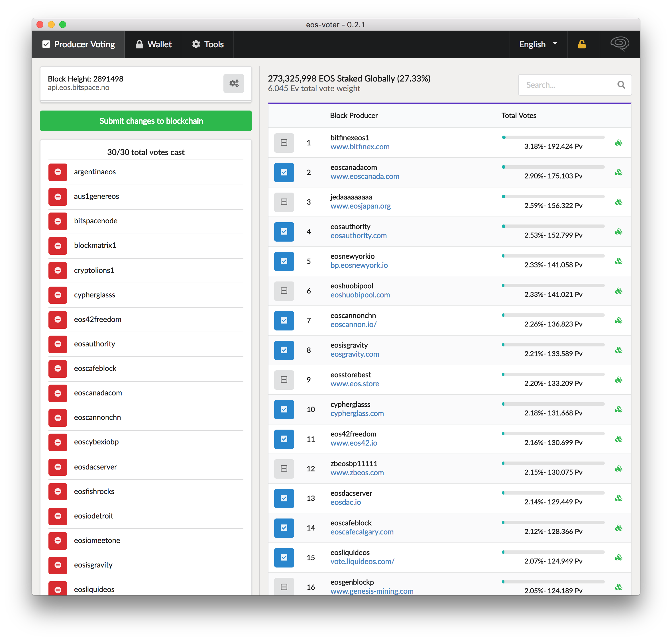Click the spiral logo icon in top bar

619,44
